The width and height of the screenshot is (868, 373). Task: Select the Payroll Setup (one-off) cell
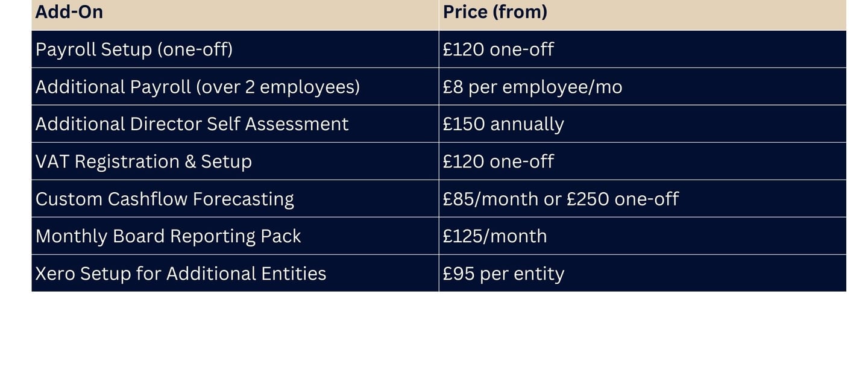tap(235, 49)
